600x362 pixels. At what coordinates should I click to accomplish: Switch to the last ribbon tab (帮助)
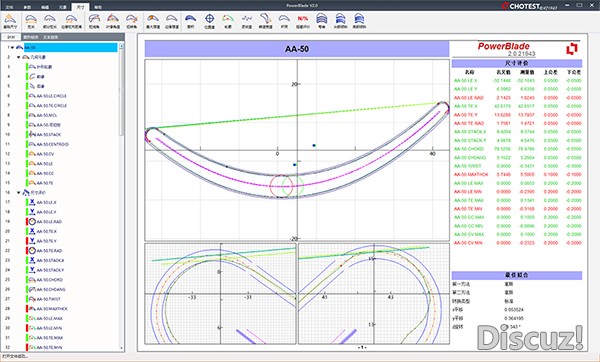pyautogui.click(x=98, y=7)
